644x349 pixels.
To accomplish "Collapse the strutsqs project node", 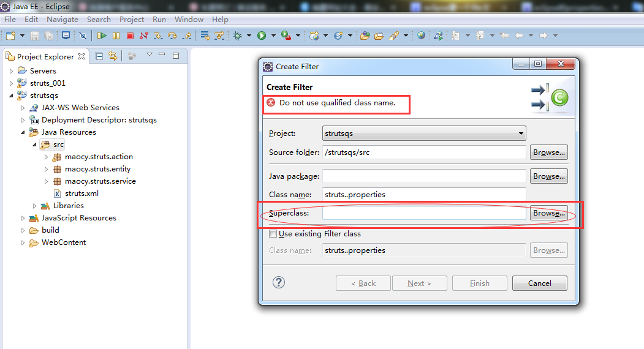I will tap(11, 96).
